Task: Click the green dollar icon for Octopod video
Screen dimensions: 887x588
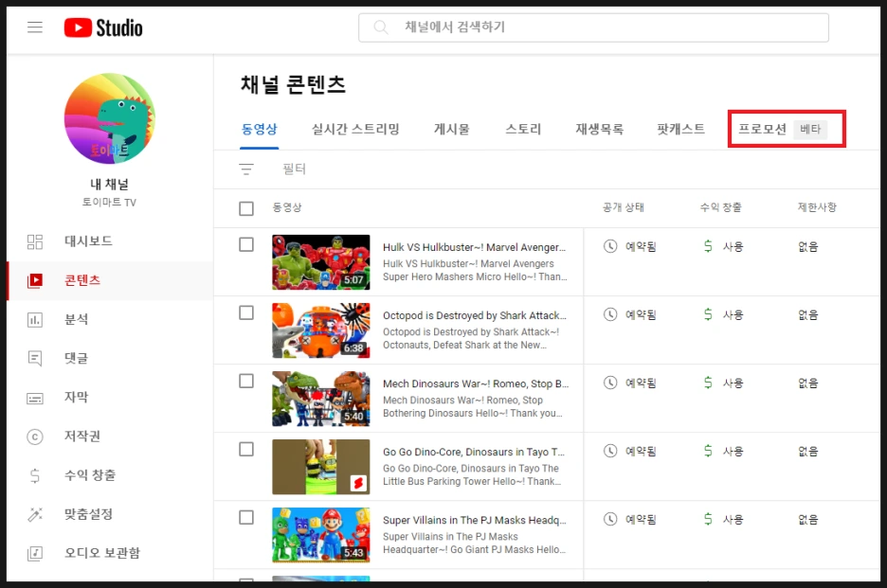Action: (x=708, y=315)
